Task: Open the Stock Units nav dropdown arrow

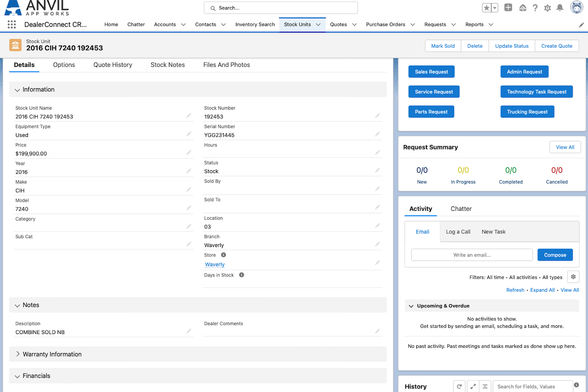Action: click(x=318, y=25)
